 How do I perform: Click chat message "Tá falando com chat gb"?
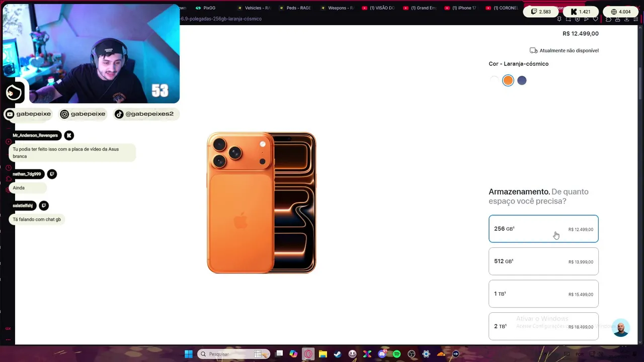[37, 219]
